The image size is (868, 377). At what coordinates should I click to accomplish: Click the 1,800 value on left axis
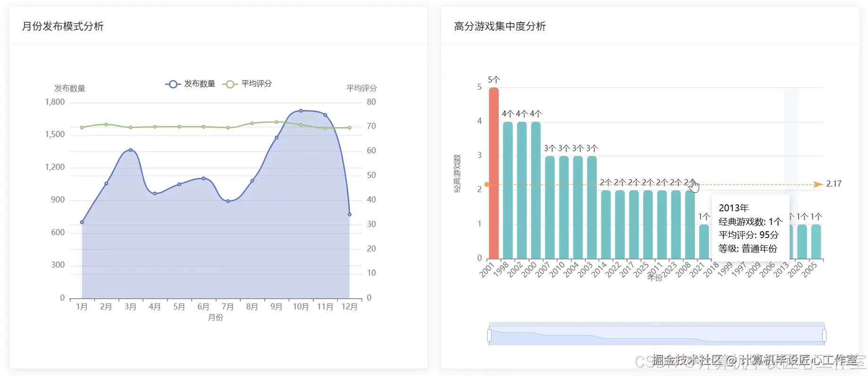[55, 102]
